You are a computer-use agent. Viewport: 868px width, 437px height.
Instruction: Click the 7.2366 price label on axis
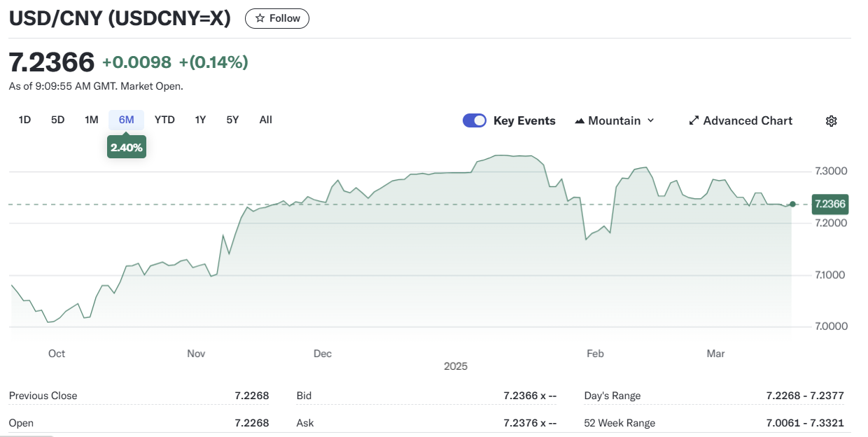[x=829, y=204]
